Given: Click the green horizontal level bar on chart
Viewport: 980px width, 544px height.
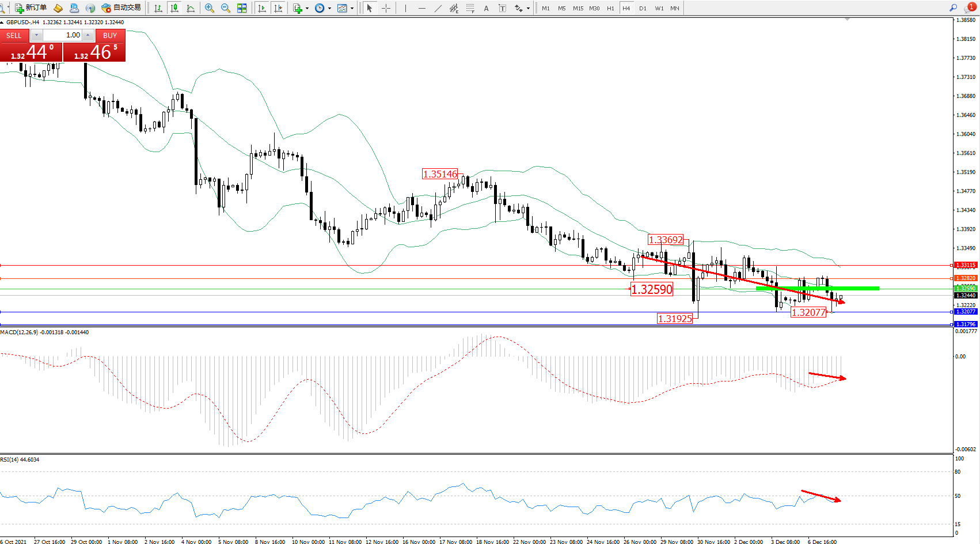Looking at the screenshot, I should tap(817, 288).
